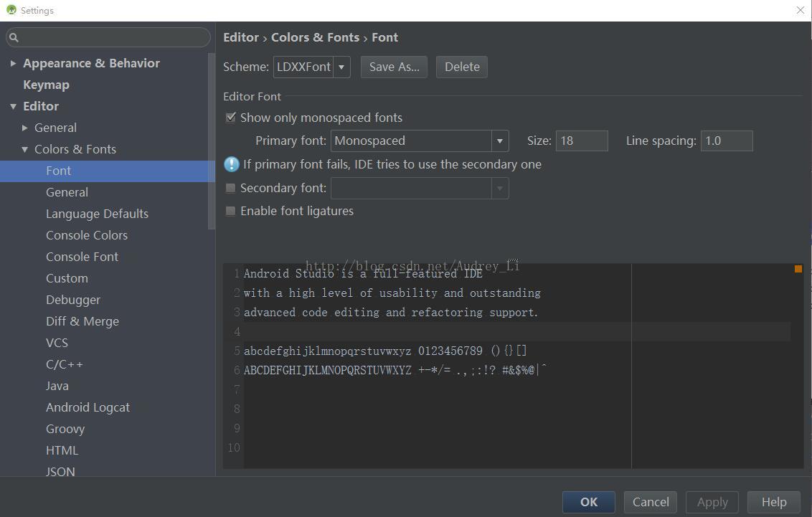Collapse the Editor tree node
The image size is (812, 517).
point(13,107)
